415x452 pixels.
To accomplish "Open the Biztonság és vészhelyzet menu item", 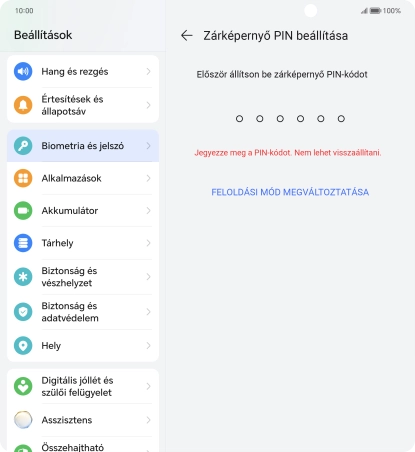I will click(83, 277).
